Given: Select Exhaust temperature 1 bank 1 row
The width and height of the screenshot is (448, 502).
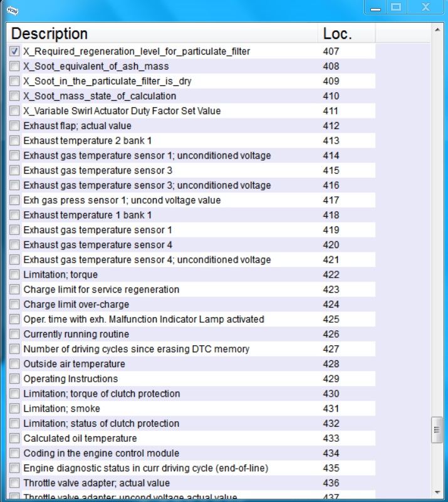Looking at the screenshot, I should [x=191, y=215].
